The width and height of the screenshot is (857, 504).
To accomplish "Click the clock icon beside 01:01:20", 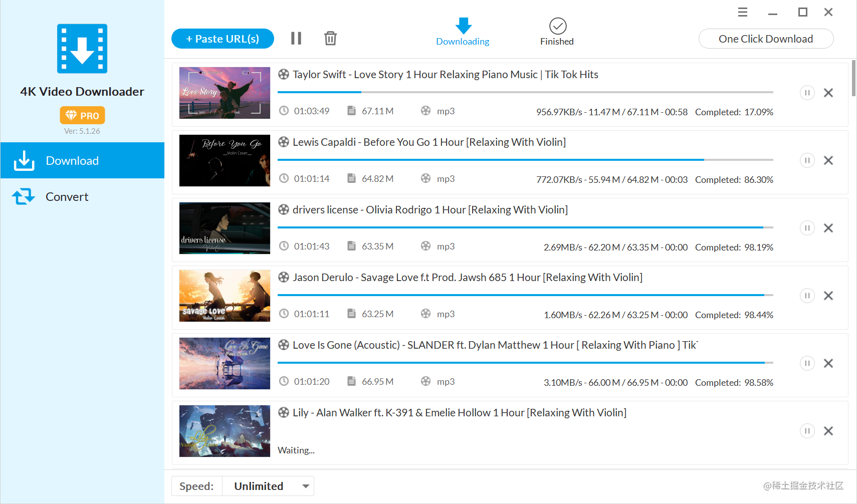I will click(284, 381).
